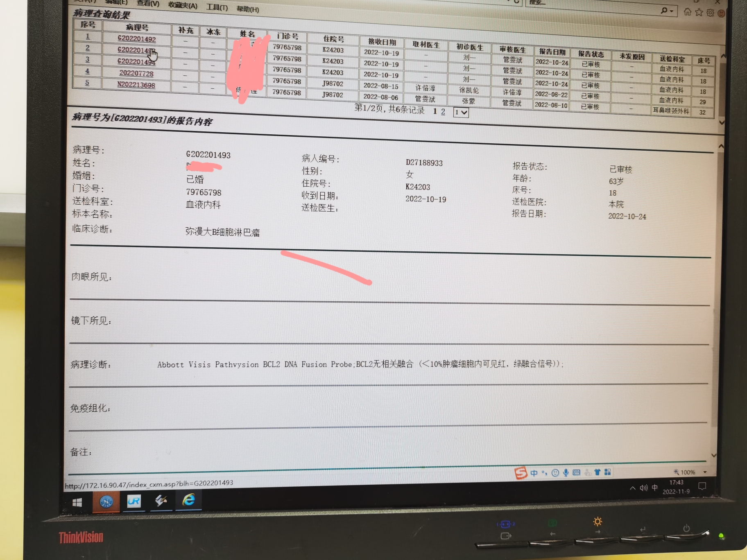Click report date cell 2022-08-22
The height and width of the screenshot is (560, 747).
(551, 94)
